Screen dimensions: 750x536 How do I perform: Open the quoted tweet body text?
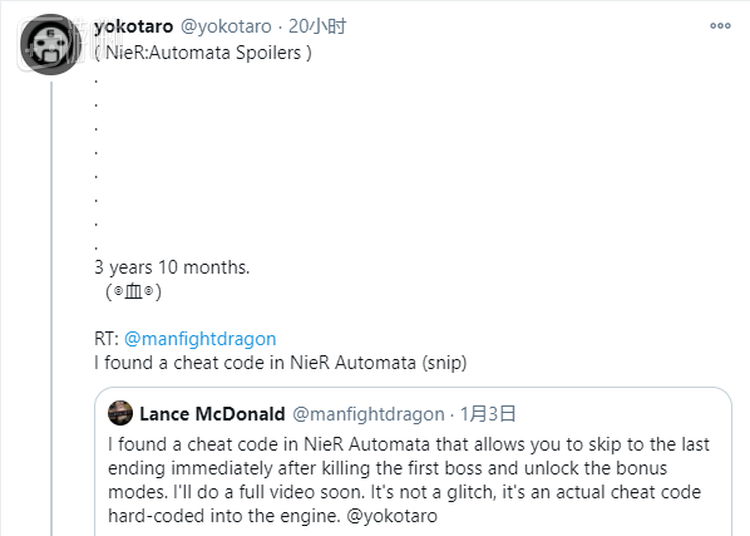click(400, 480)
